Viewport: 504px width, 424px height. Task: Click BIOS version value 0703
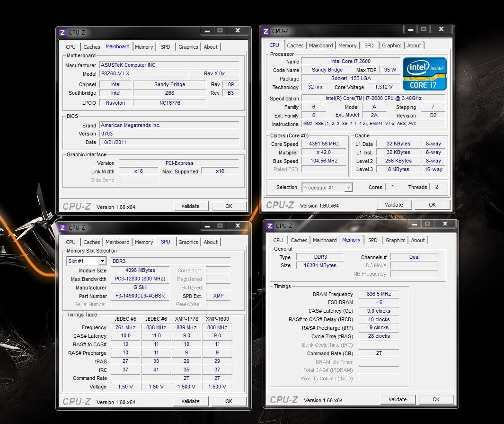tap(169, 134)
